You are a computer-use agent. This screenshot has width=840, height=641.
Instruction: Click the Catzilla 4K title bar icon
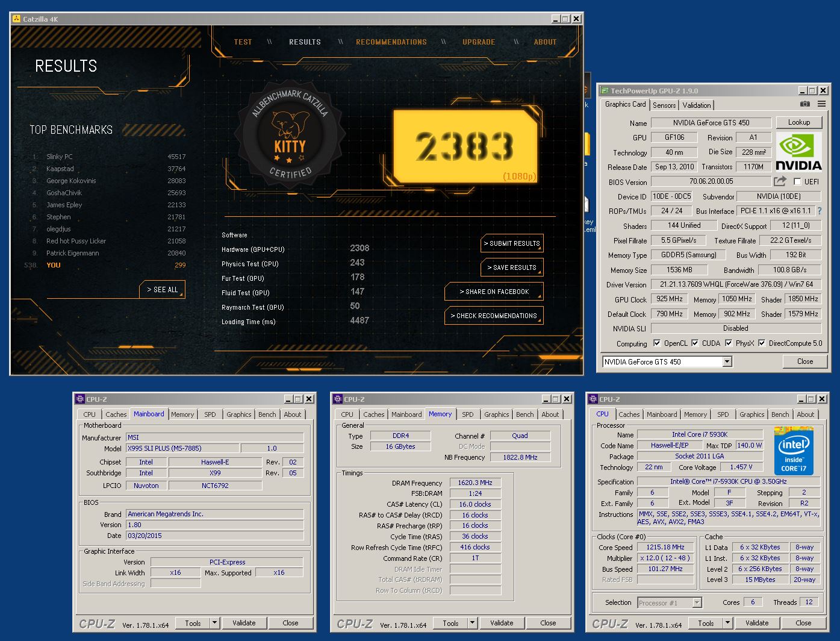pos(17,19)
